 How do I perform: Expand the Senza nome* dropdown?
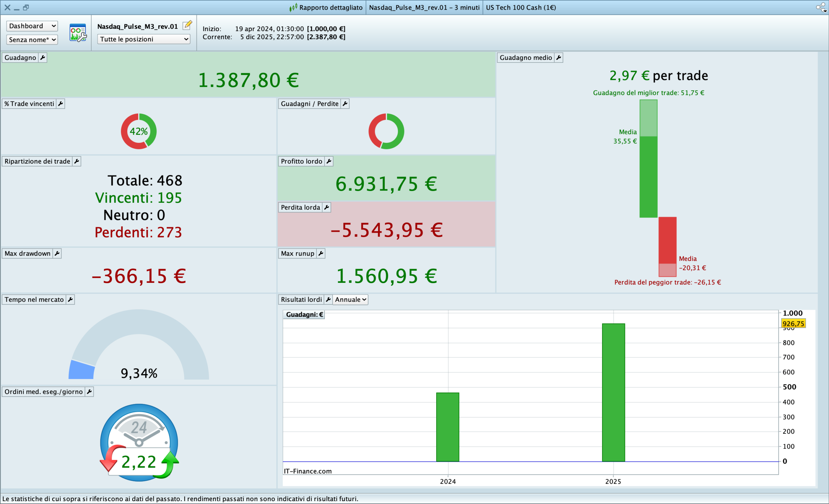point(32,40)
